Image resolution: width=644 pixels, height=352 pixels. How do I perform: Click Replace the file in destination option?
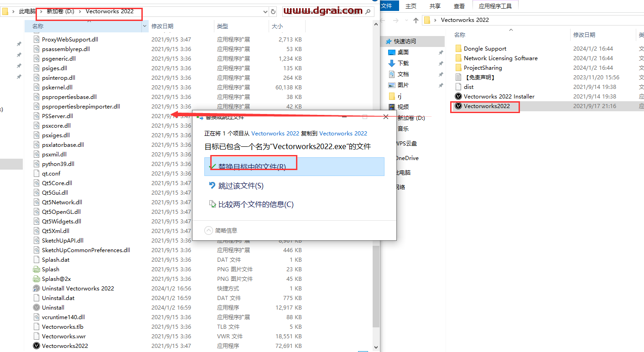tap(294, 166)
